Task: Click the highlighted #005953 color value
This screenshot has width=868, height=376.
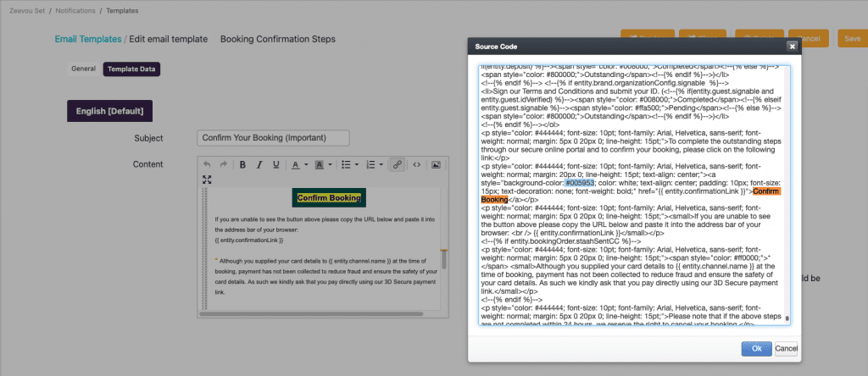Action: coord(580,182)
